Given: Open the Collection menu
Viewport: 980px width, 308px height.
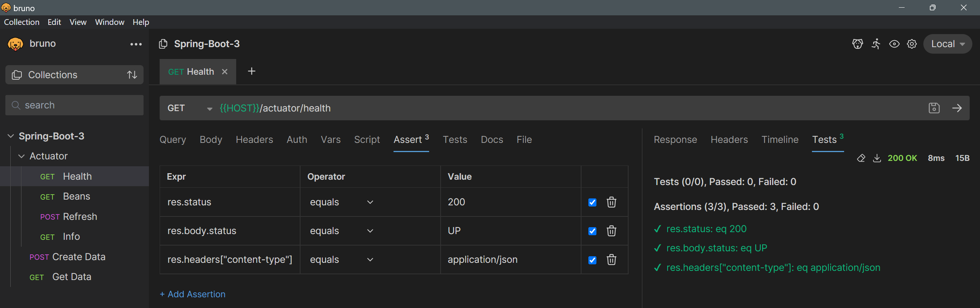Looking at the screenshot, I should (21, 22).
